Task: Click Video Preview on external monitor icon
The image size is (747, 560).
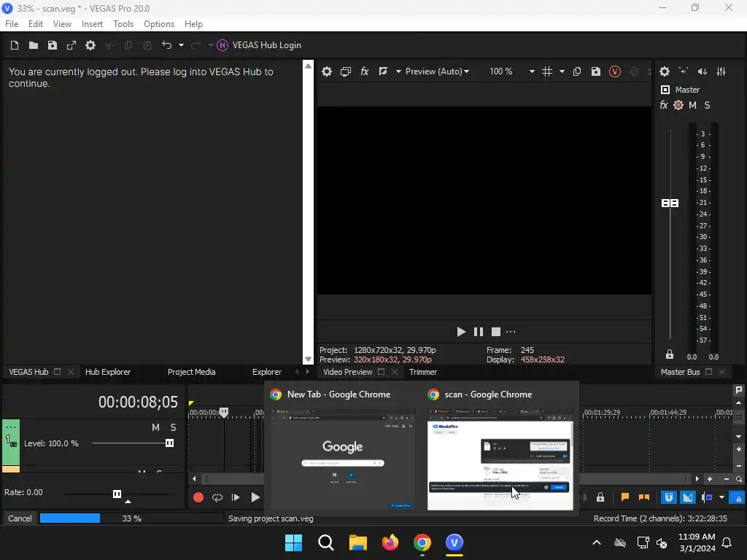Action: tap(346, 71)
